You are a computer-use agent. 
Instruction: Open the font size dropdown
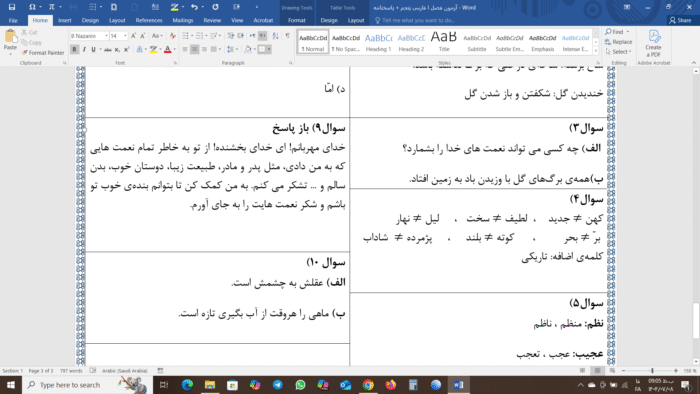click(125, 36)
